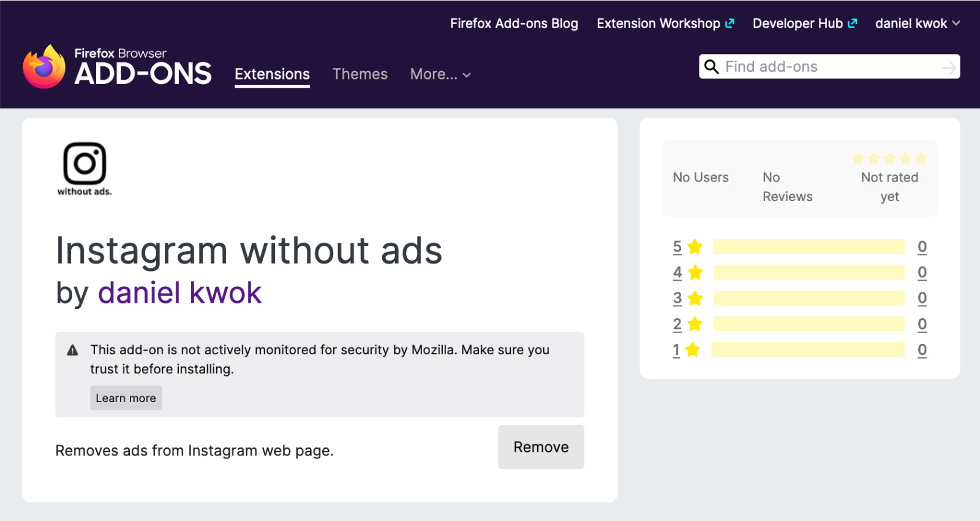
Task: Click the star next to 4 rating
Action: (x=695, y=272)
